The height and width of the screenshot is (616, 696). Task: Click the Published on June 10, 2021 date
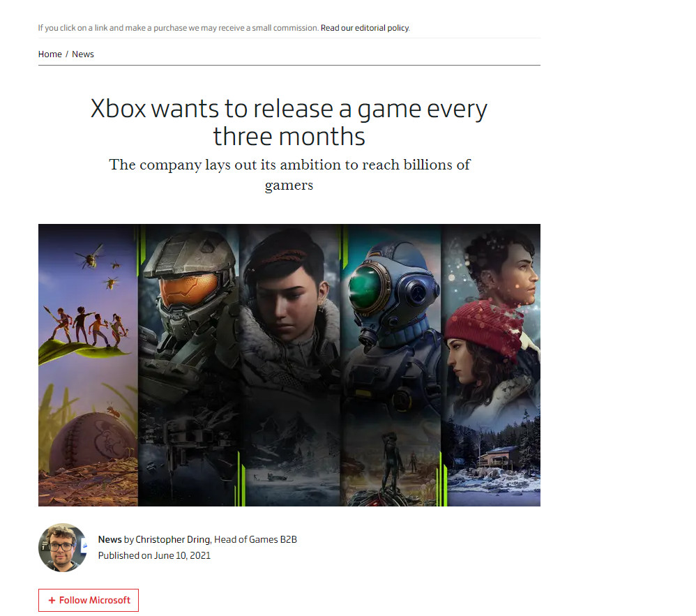(x=154, y=555)
